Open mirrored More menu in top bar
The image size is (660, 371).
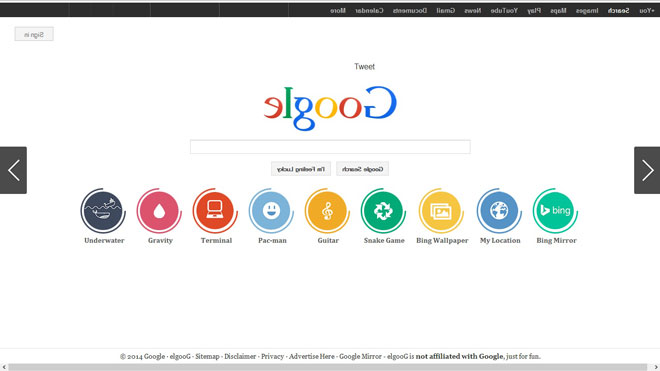coord(338,11)
